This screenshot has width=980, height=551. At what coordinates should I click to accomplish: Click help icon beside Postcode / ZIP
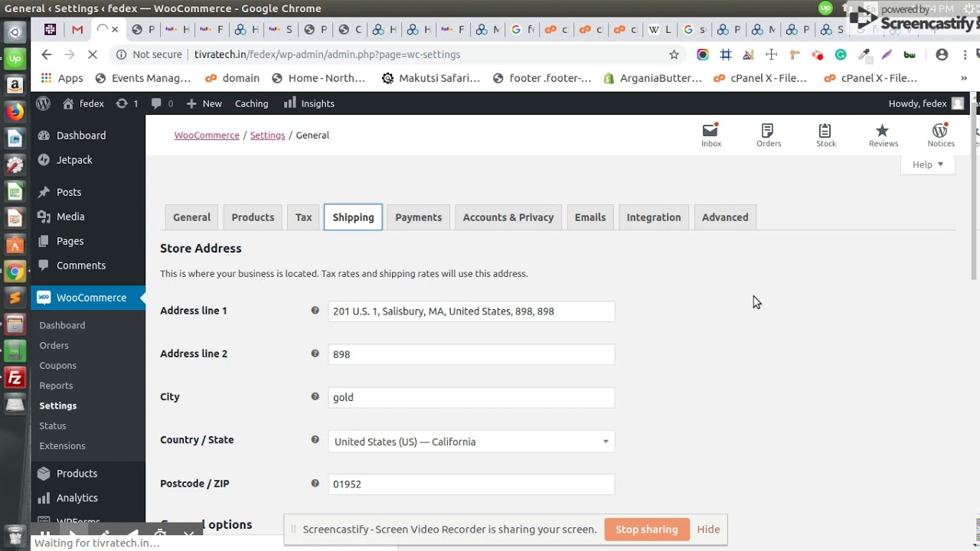coord(315,484)
